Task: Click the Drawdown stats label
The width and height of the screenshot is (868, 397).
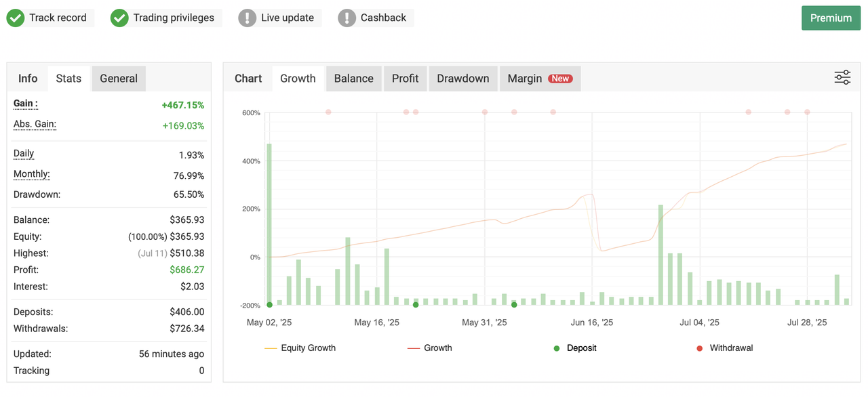Action: point(37,194)
